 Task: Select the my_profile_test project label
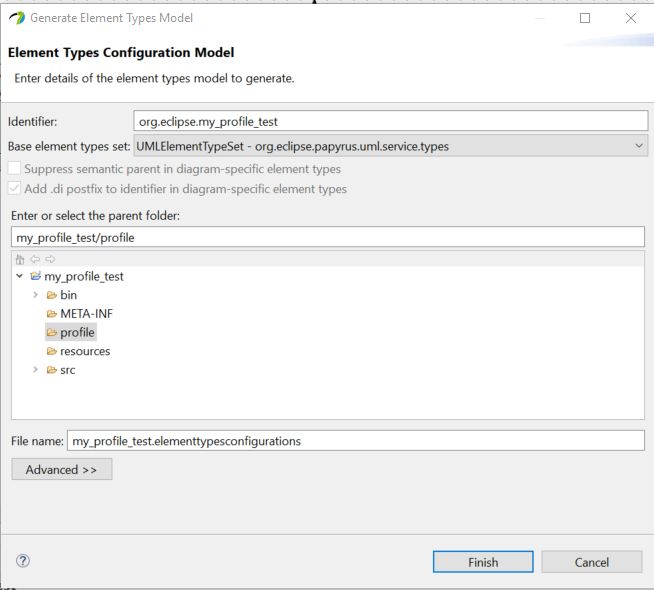(84, 276)
